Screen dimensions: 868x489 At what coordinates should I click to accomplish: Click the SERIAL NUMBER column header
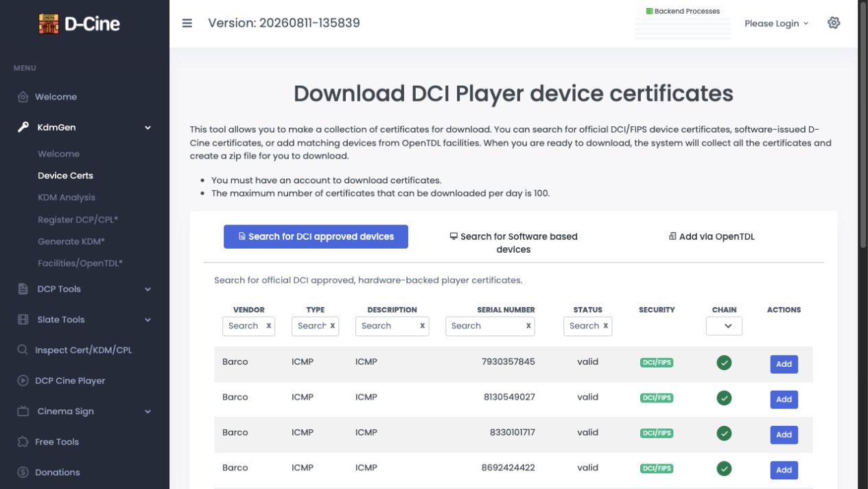(x=506, y=310)
